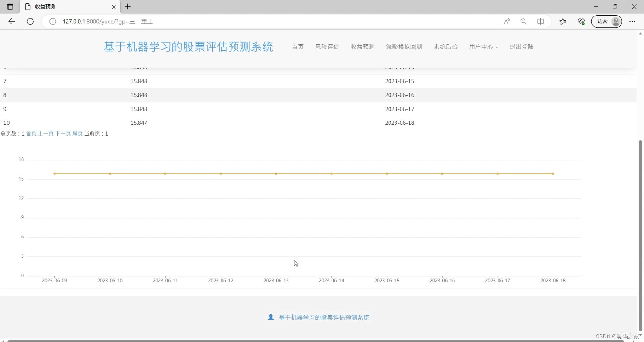Viewport: 644px width, 342px height.
Task: Select the date 2023-06-18 in table
Action: (400, 123)
